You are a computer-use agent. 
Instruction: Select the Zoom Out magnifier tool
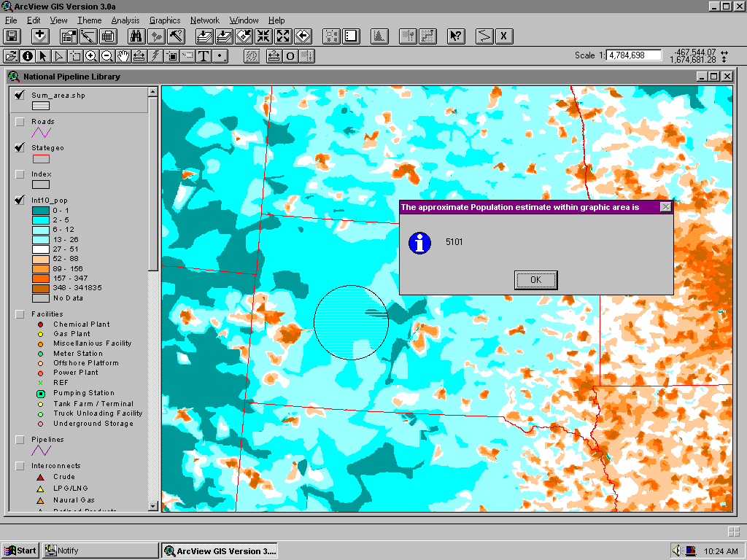coord(107,56)
